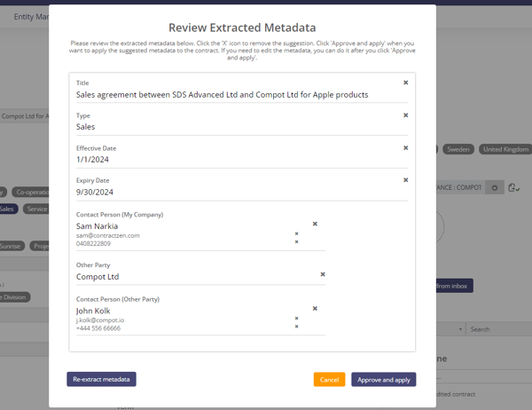Remove email j.kolk@compot.io
The image size is (532, 410).
tap(296, 319)
